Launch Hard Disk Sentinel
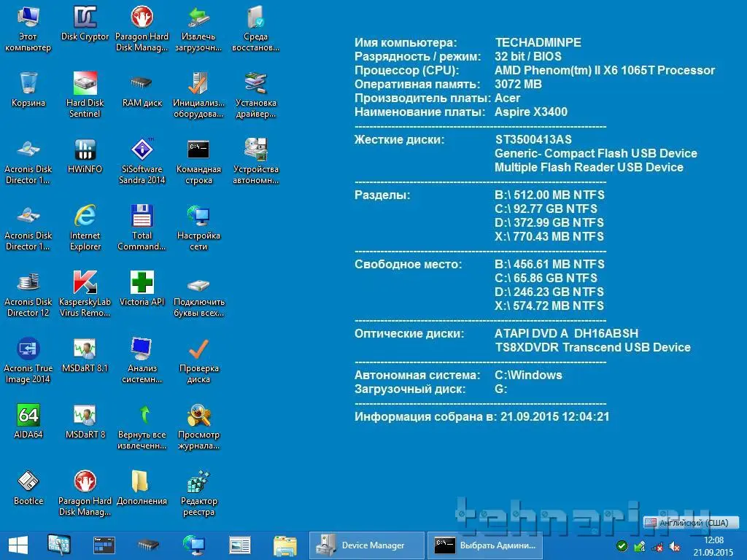The width and height of the screenshot is (747, 560). (x=85, y=84)
